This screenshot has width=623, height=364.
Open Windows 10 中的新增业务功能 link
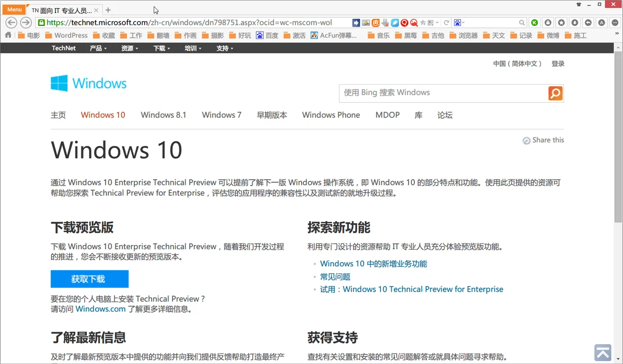coord(374,264)
